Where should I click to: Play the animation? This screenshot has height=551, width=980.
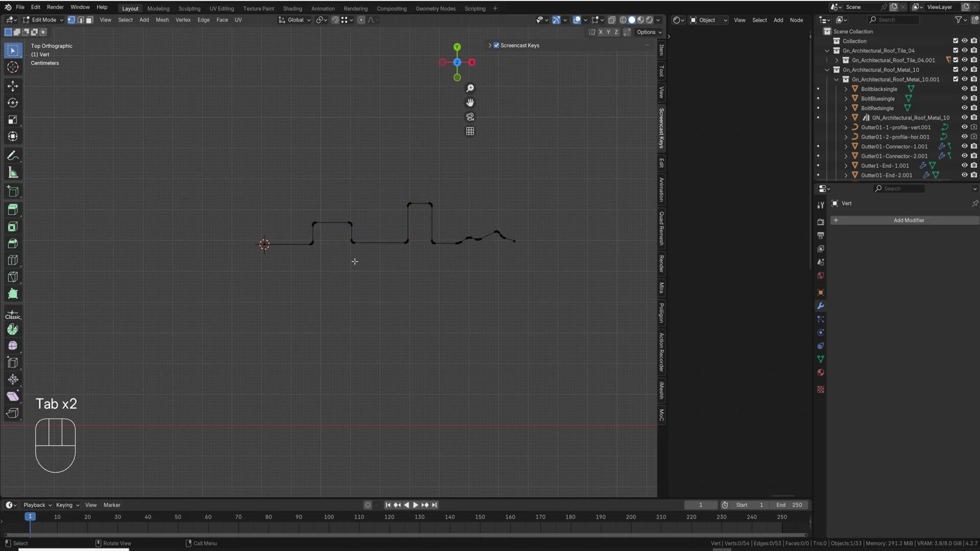415,505
